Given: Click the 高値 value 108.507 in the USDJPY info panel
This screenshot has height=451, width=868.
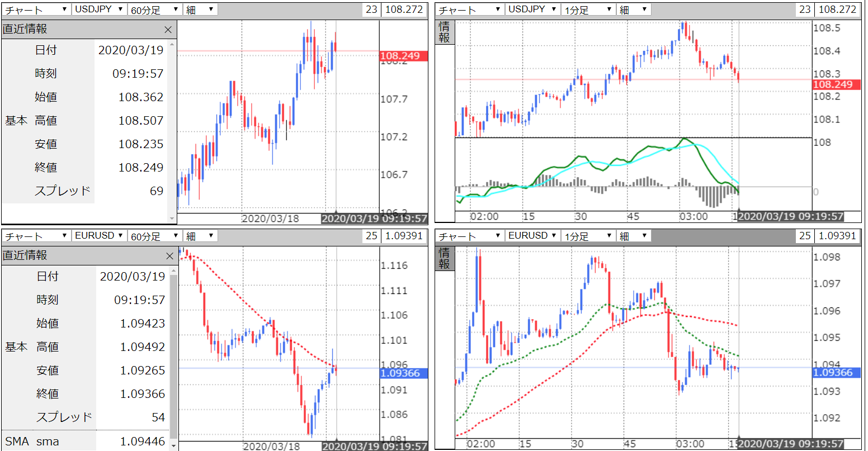Looking at the screenshot, I should tap(141, 121).
